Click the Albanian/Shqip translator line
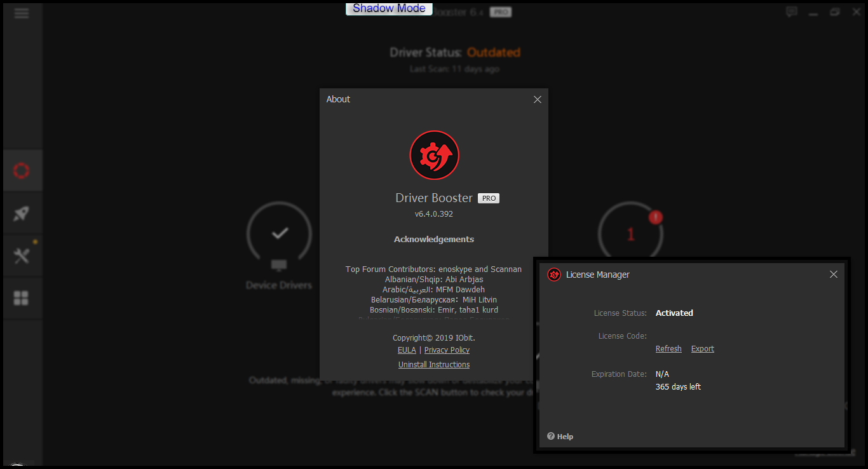 click(x=434, y=280)
